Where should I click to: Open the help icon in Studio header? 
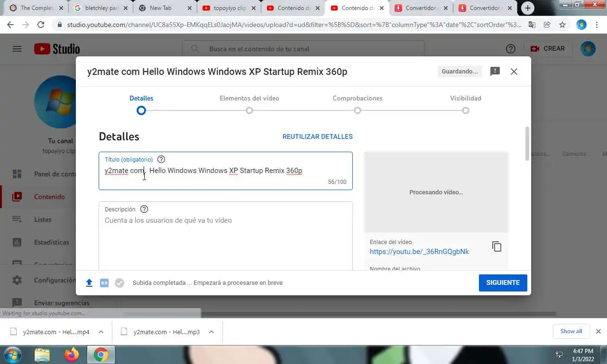click(511, 49)
